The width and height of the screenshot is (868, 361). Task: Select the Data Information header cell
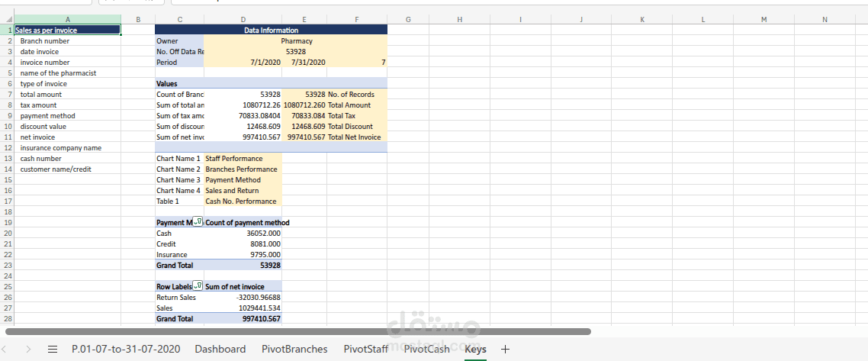[x=272, y=31]
